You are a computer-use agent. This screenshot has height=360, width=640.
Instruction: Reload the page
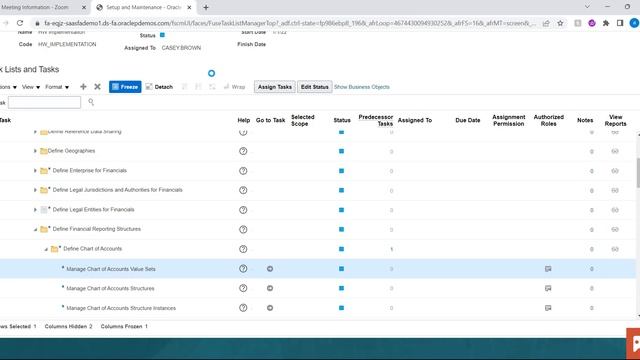tap(20, 23)
